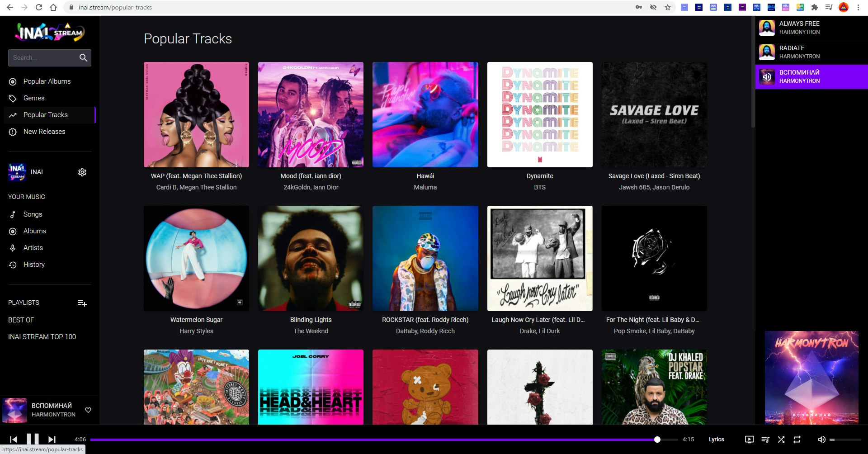Open Hawái album cover

425,114
